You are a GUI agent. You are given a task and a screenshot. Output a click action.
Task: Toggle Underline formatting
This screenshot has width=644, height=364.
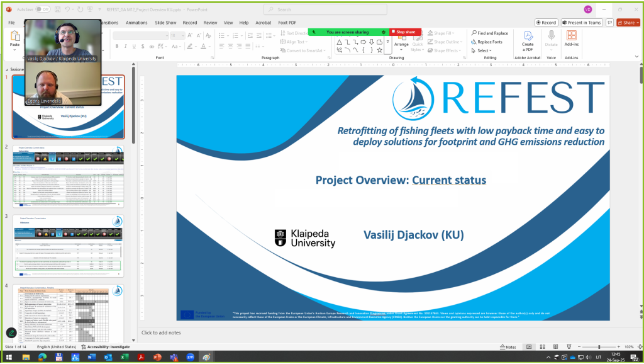(x=134, y=47)
